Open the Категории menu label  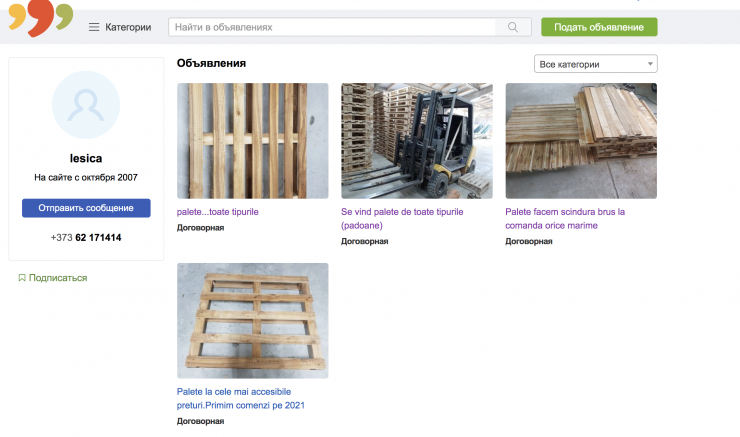pos(128,27)
